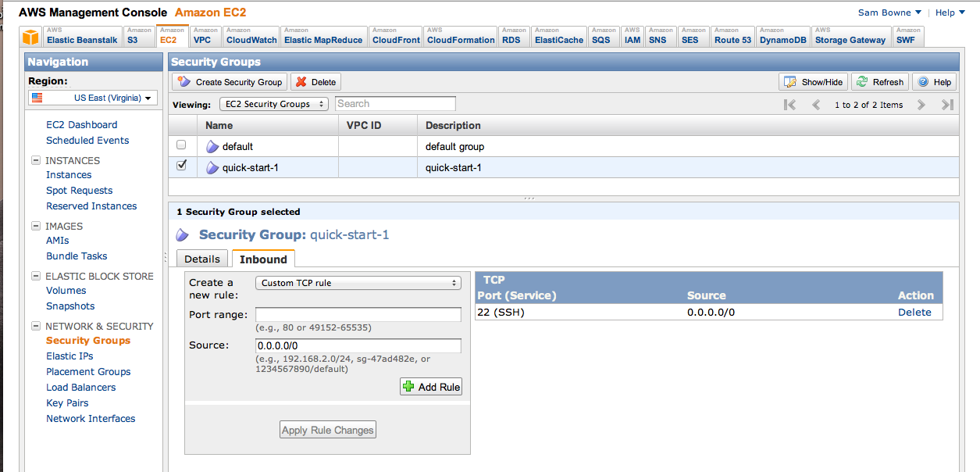Click the Source input field
980x472 pixels.
pyautogui.click(x=358, y=345)
